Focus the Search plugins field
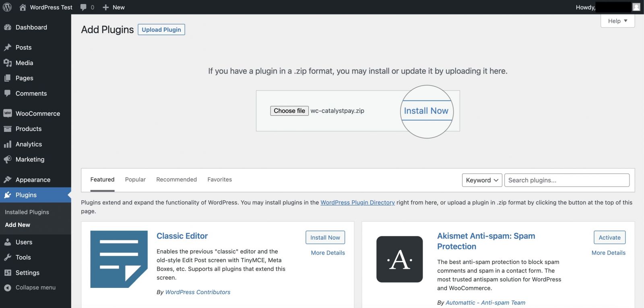This screenshot has width=644, height=308. tap(567, 180)
